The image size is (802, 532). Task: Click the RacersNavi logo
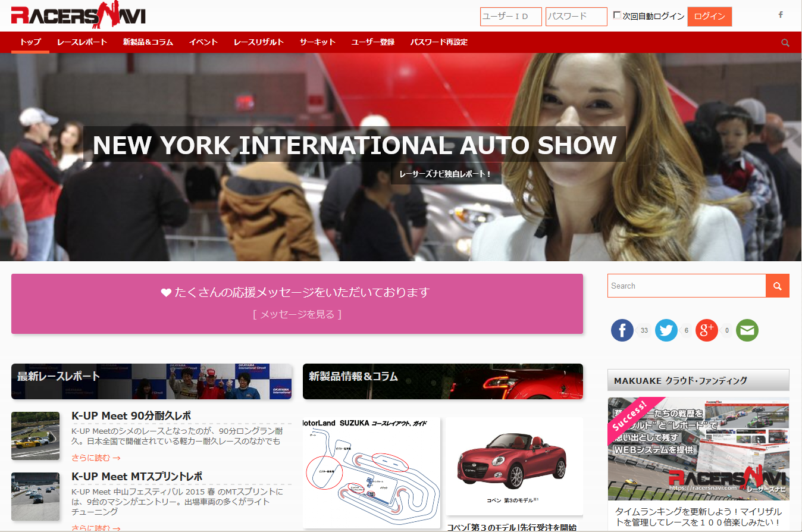pos(78,15)
